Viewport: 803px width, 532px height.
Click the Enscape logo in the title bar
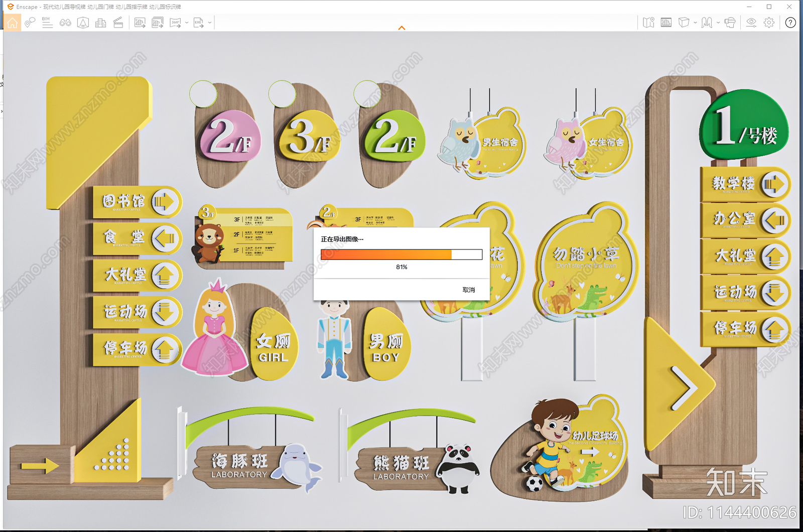pyautogui.click(x=10, y=7)
